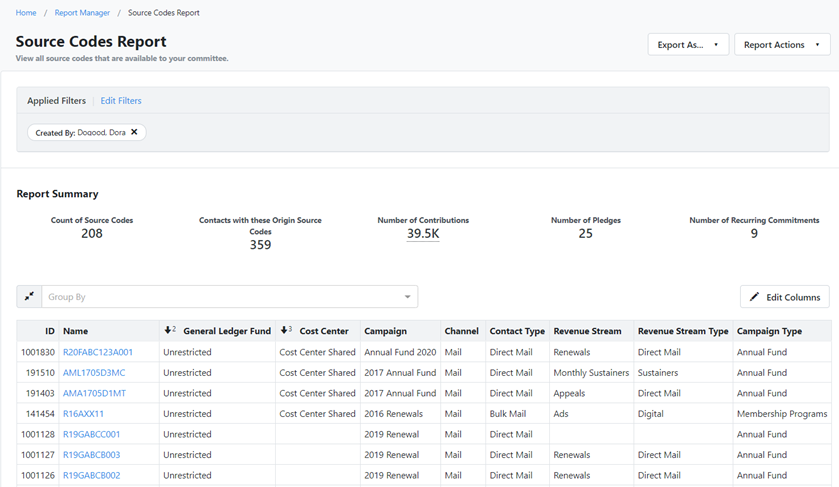Screen dimensions: 839x487
Task: Click the General Ledger Fund sort arrow
Action: [168, 331]
